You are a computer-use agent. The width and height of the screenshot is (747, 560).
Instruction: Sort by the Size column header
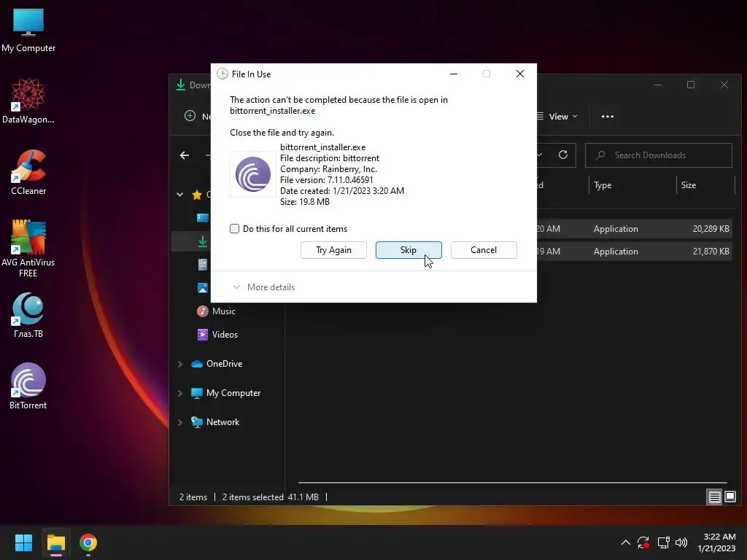point(689,185)
